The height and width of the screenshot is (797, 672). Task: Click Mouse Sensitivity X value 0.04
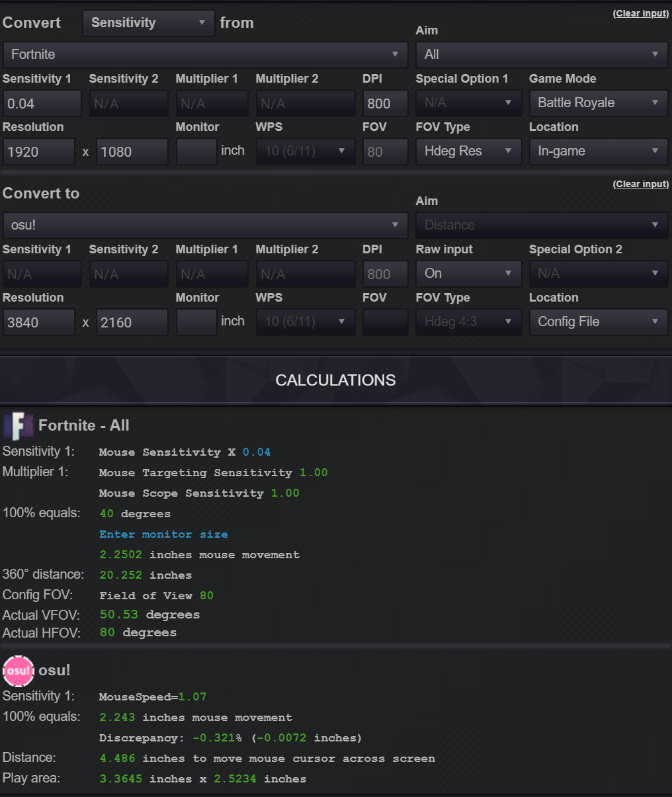coord(256,452)
